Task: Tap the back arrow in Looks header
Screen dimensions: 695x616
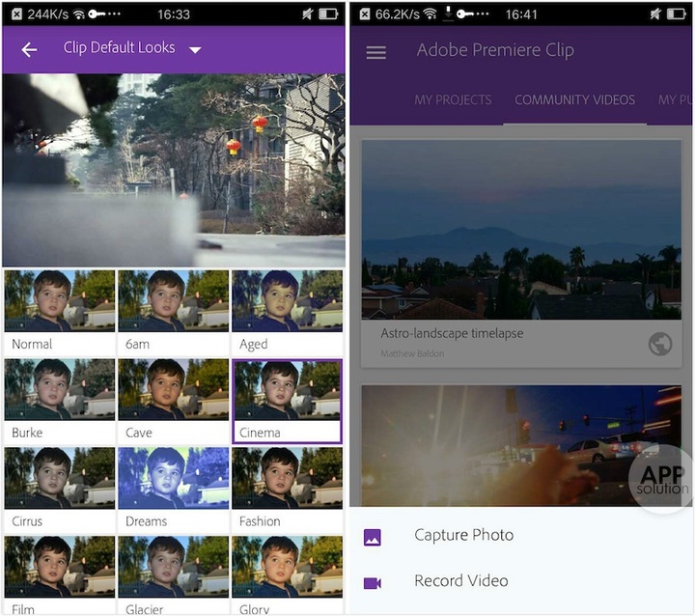Action: coord(29,50)
